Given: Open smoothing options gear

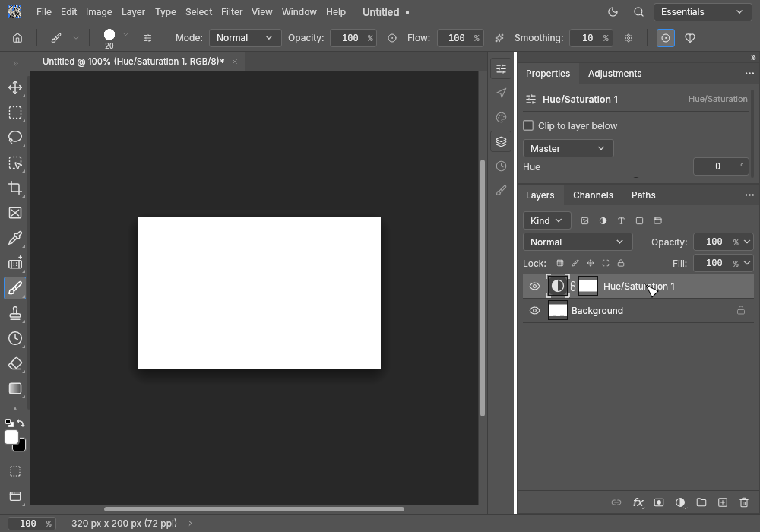Looking at the screenshot, I should [629, 38].
